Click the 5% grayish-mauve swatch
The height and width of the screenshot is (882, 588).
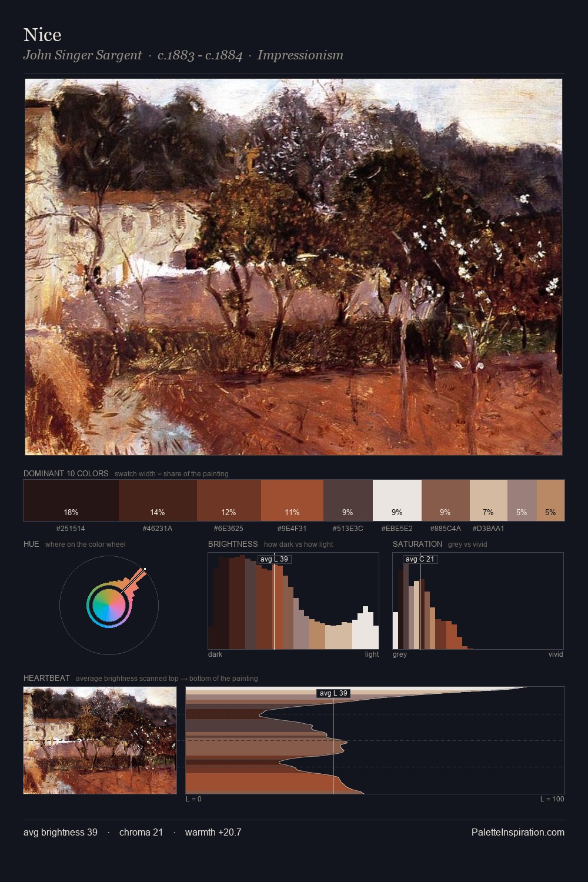(x=522, y=500)
